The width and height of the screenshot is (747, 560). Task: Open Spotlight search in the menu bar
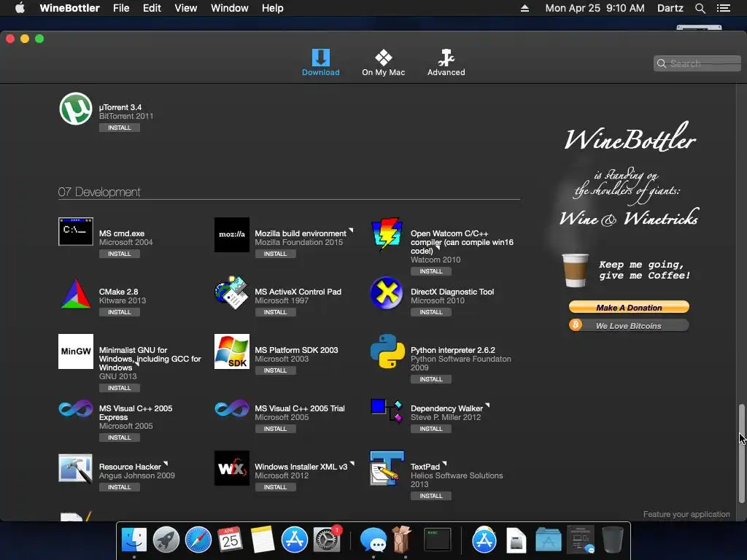tap(700, 8)
